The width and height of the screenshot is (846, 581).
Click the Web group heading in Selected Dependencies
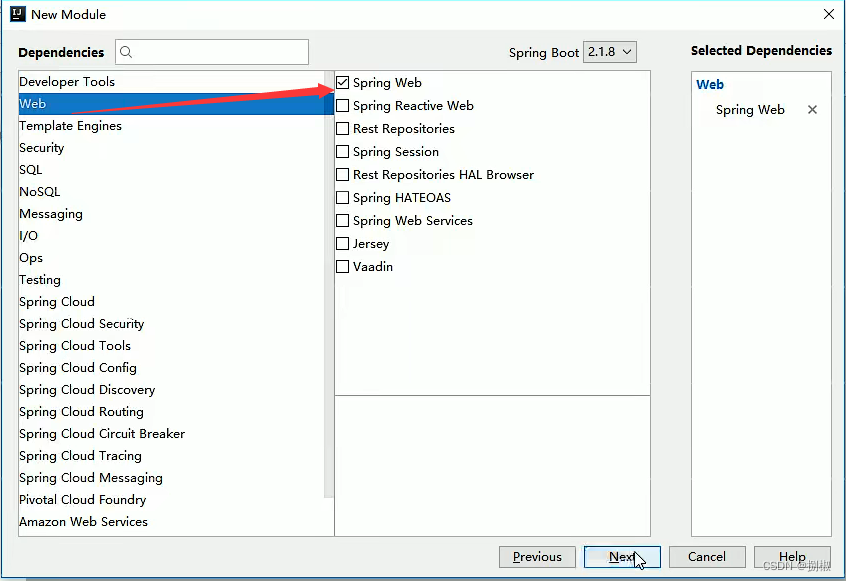(x=709, y=85)
